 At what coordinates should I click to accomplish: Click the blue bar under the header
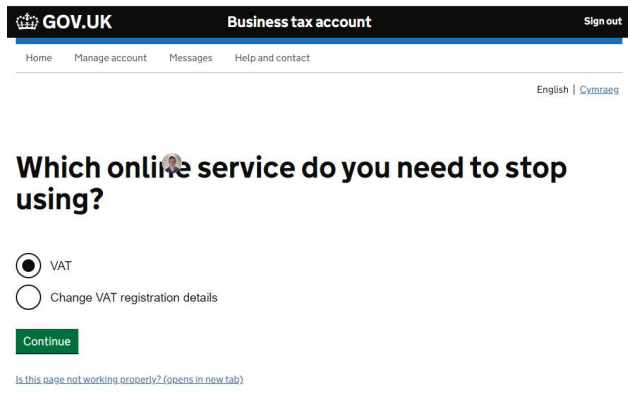tap(319, 41)
